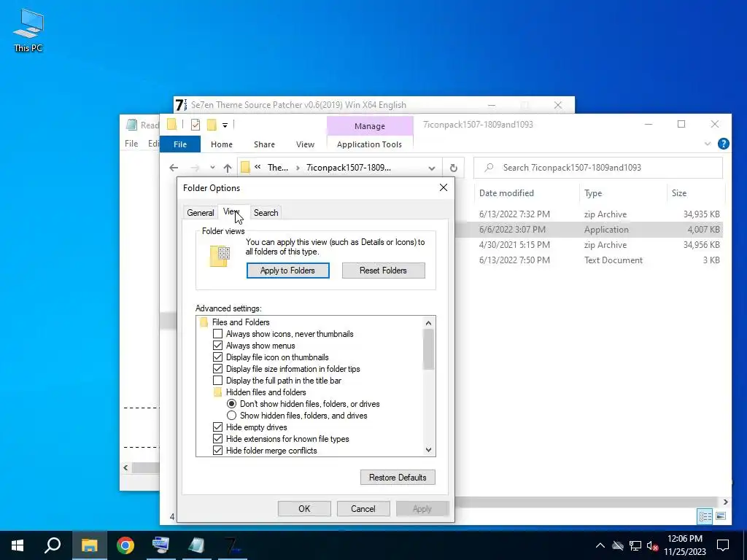
Task: Go back in Explorer navigation
Action: coord(174,168)
